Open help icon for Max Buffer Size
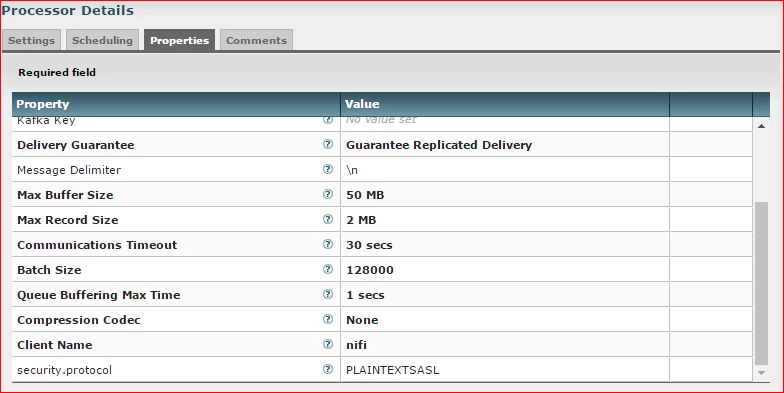The height and width of the screenshot is (393, 784). click(328, 194)
